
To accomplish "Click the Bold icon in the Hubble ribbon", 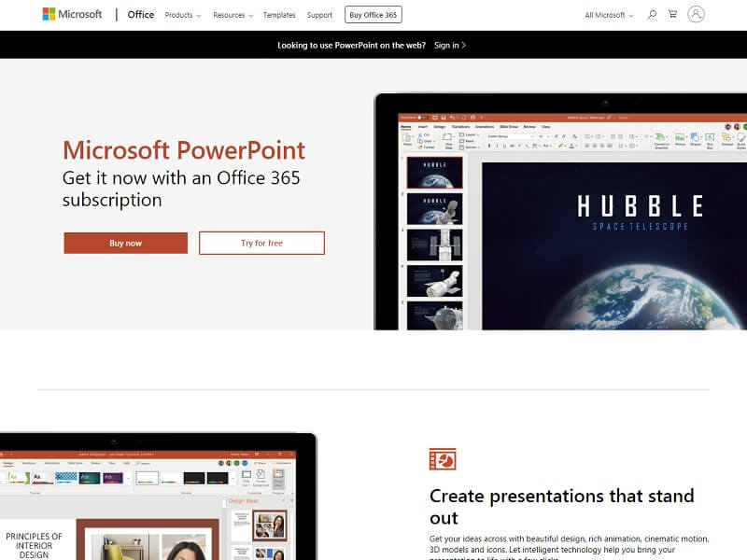I will [489, 147].
